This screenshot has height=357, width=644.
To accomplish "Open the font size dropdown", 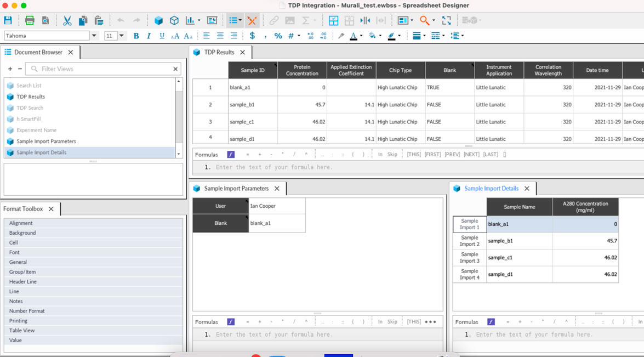I will click(x=122, y=35).
